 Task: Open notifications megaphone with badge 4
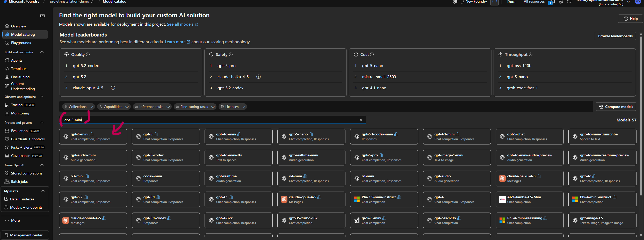[552, 2]
